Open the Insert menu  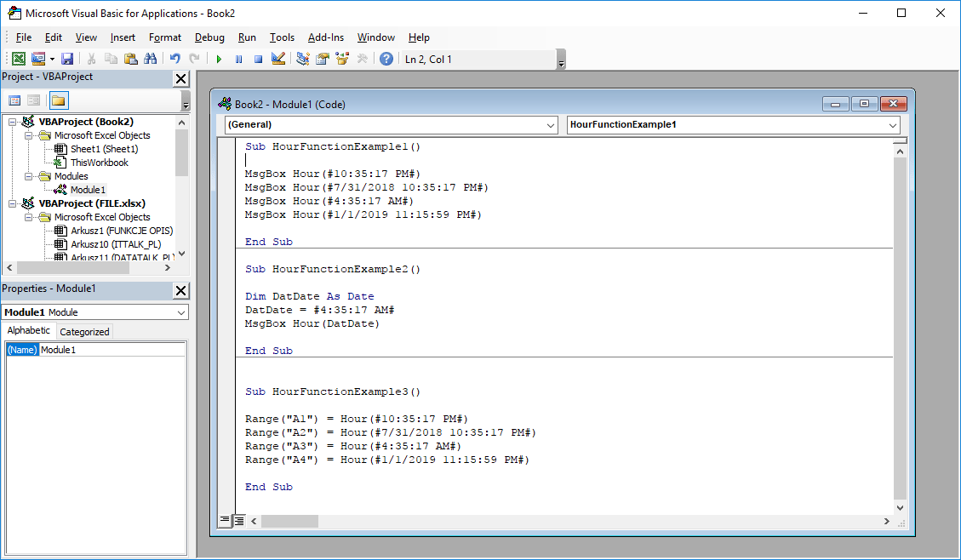click(x=123, y=37)
